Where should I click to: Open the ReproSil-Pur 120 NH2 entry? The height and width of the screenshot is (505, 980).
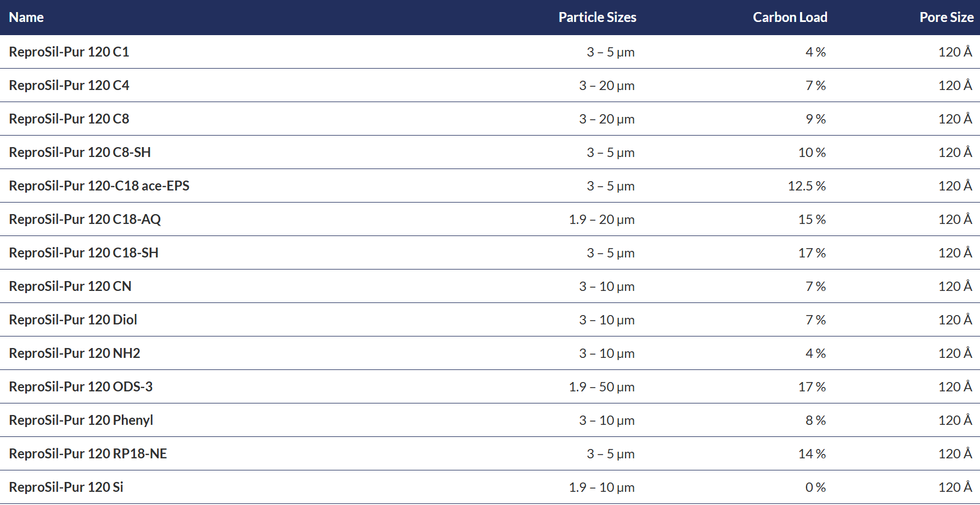pyautogui.click(x=75, y=353)
